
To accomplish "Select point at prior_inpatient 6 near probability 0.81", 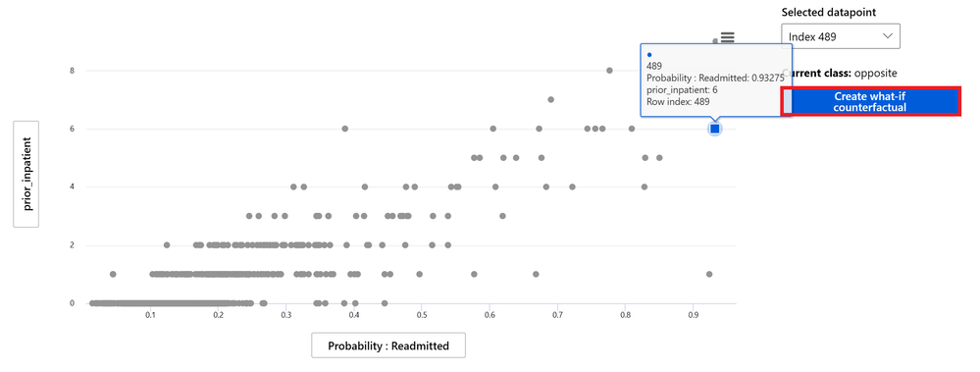I will pyautogui.click(x=631, y=129).
